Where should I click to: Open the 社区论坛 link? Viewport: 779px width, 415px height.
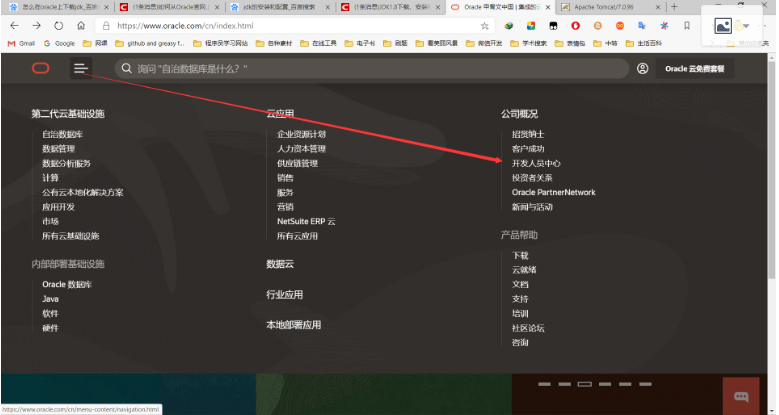pos(528,328)
